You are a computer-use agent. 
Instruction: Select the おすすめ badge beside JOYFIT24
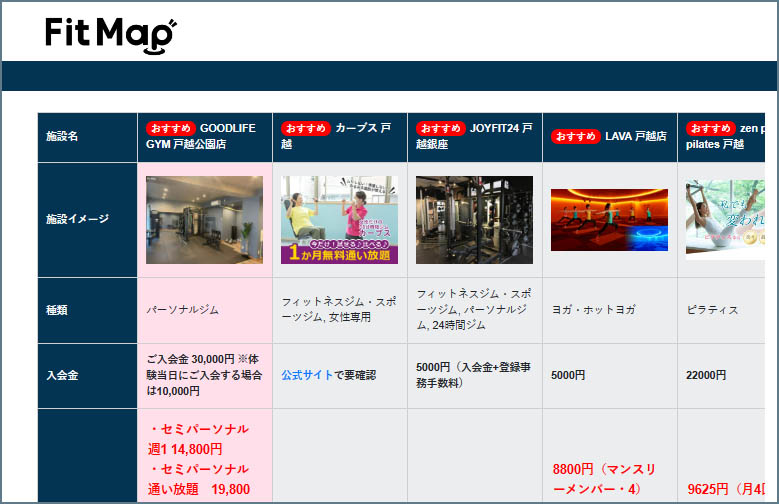(440, 128)
